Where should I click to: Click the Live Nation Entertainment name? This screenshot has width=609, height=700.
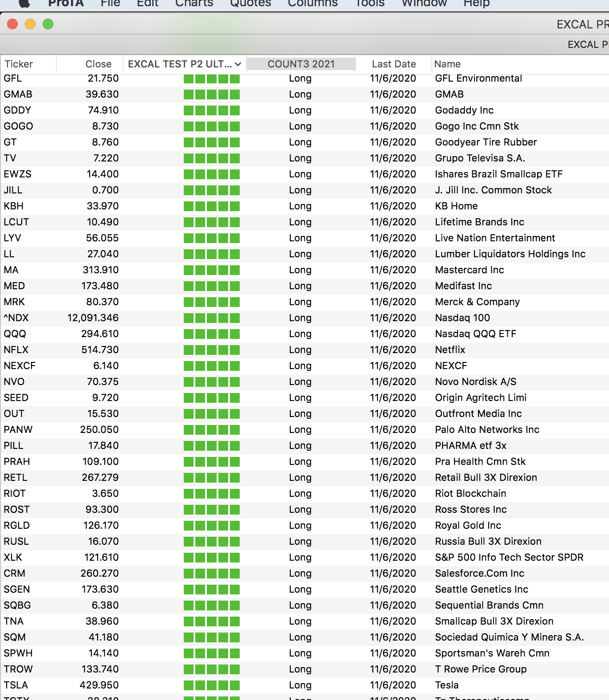(495, 238)
